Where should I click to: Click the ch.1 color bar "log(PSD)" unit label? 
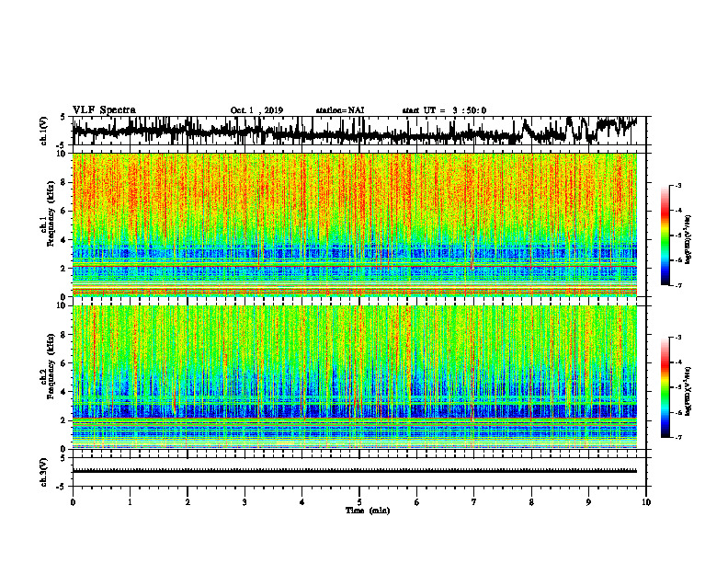point(688,239)
